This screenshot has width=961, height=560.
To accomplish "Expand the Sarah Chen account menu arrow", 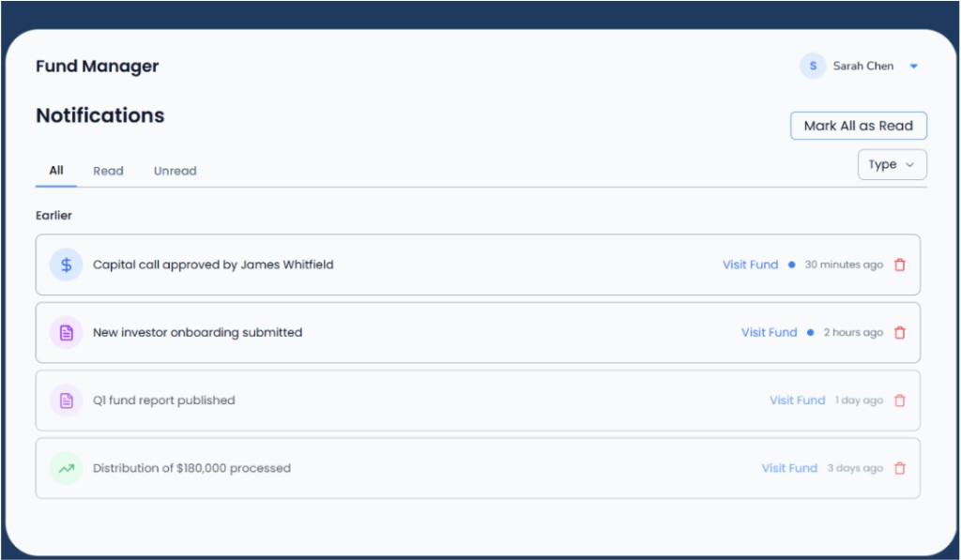I will 914,67.
